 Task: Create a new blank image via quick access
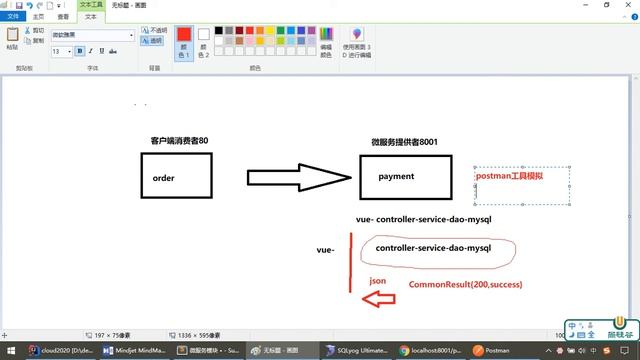coord(50,6)
